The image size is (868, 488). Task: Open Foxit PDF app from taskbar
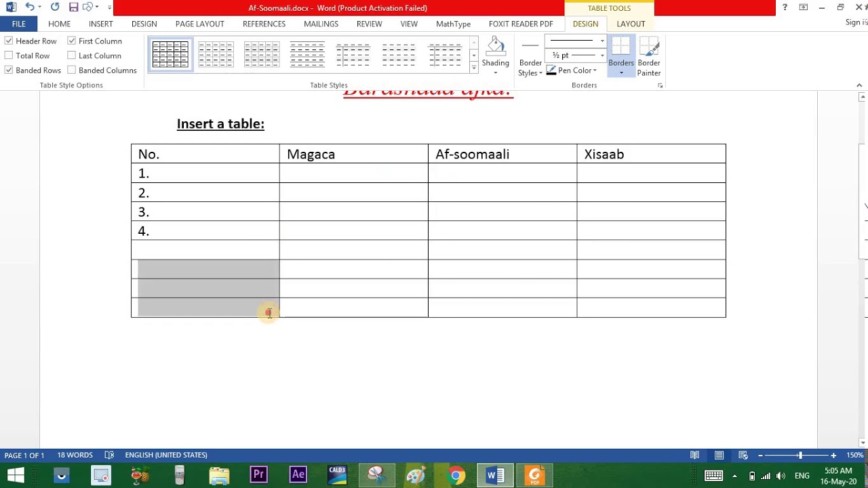pos(534,475)
